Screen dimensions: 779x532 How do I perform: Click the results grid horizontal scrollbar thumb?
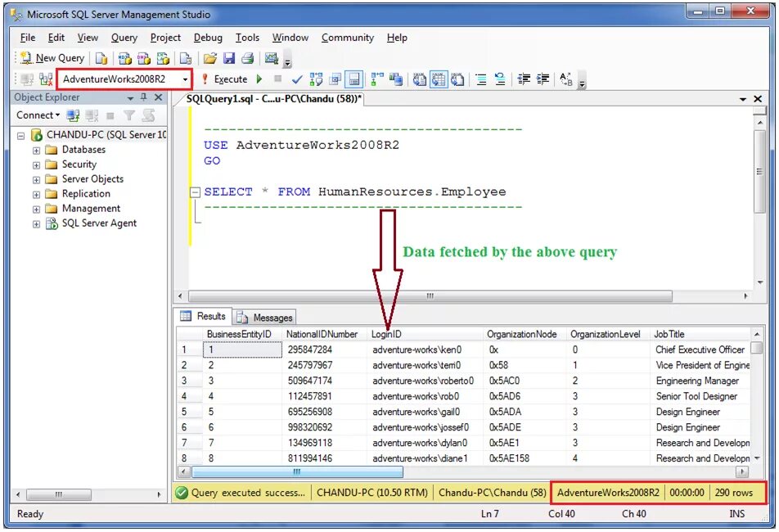click(297, 471)
